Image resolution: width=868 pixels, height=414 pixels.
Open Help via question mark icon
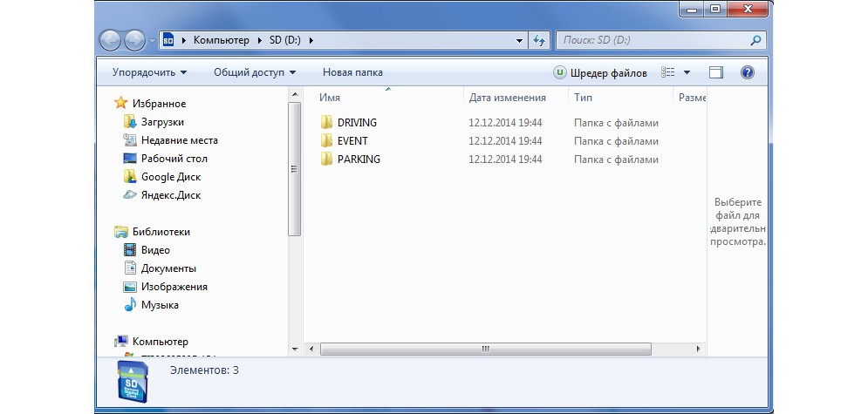[x=747, y=72]
